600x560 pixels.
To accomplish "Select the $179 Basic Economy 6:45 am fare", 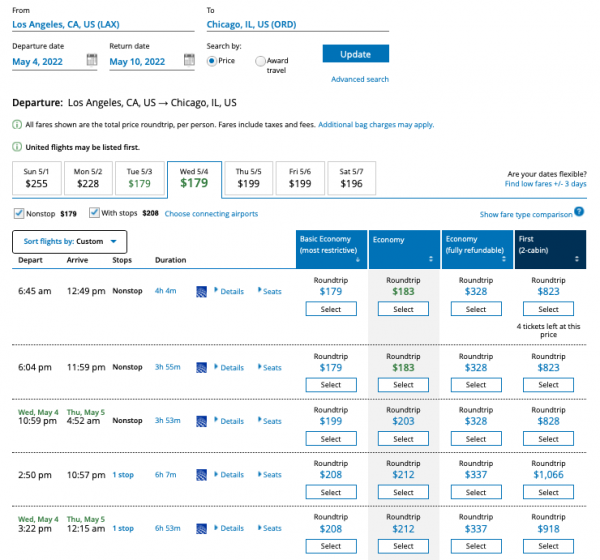I will [331, 309].
